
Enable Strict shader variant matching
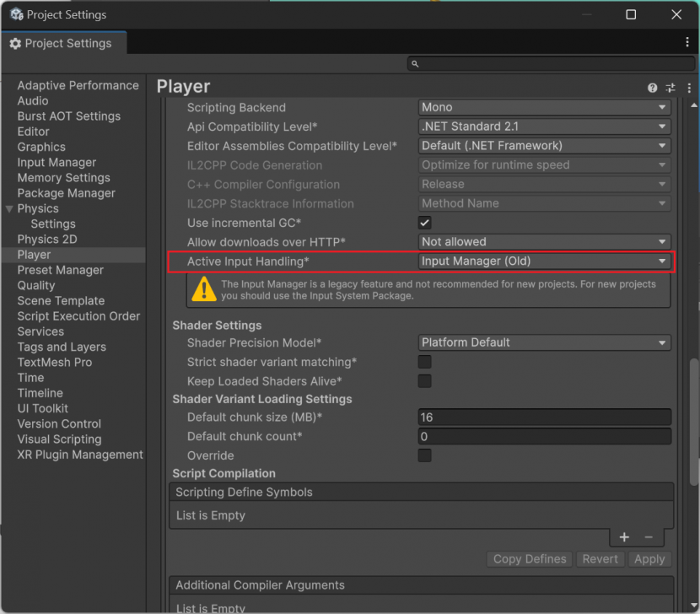(x=424, y=362)
